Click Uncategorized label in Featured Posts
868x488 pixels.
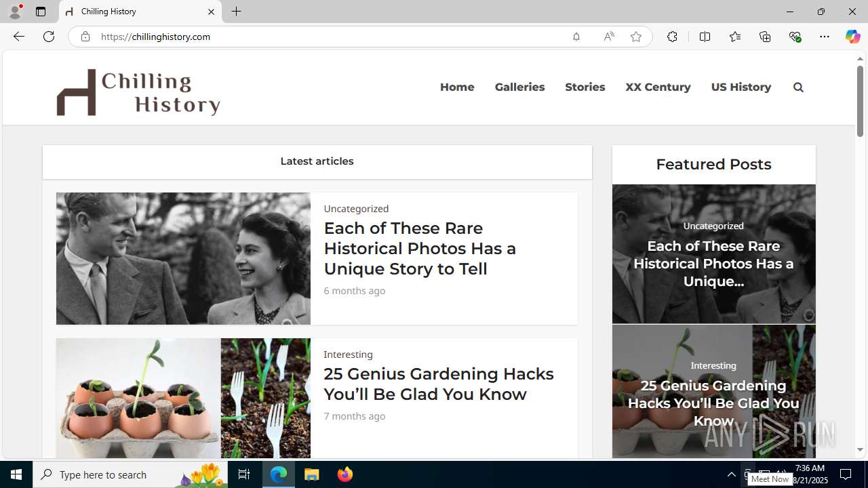713,226
